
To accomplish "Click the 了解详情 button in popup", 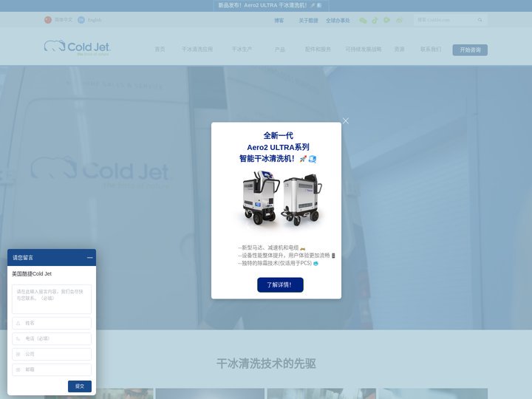I will (x=280, y=284).
